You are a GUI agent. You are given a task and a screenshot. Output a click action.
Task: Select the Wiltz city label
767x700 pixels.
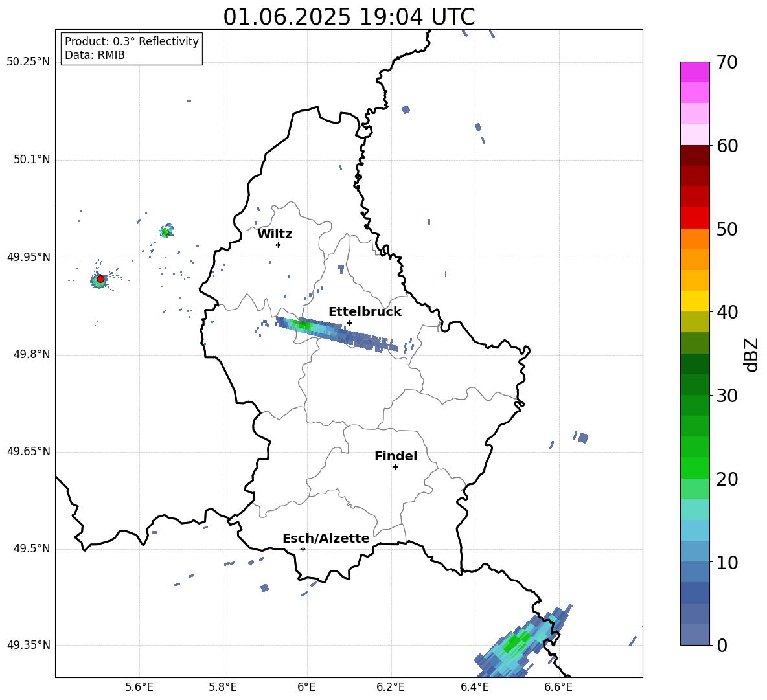pos(275,234)
